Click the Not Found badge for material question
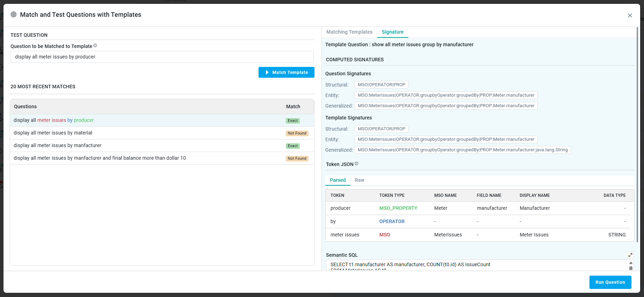Viewport: 644px width, 297px height. click(297, 133)
